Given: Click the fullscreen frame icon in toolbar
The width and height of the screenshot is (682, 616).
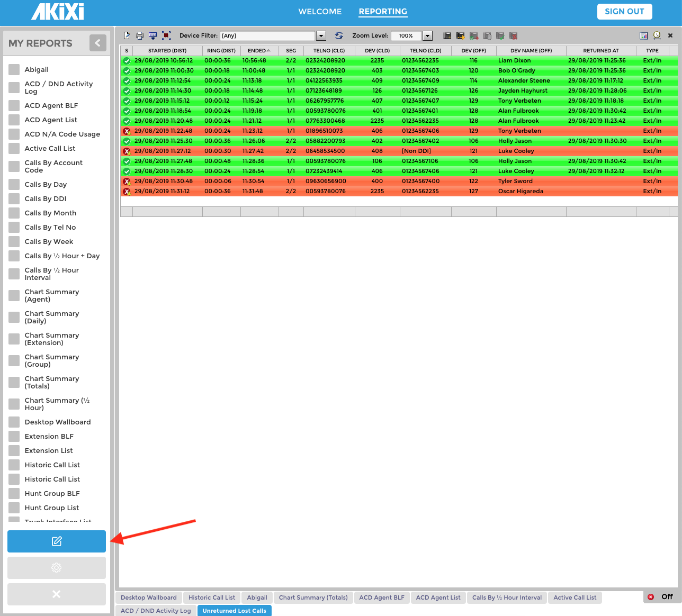Looking at the screenshot, I should [166, 36].
